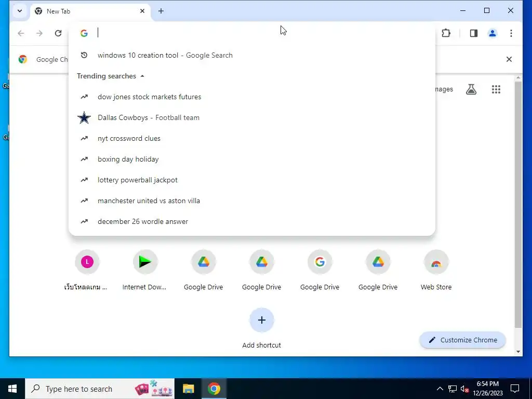Viewport: 532px width, 399px height.
Task: Select dow jones stock markets futures suggestion
Action: (x=252, y=97)
